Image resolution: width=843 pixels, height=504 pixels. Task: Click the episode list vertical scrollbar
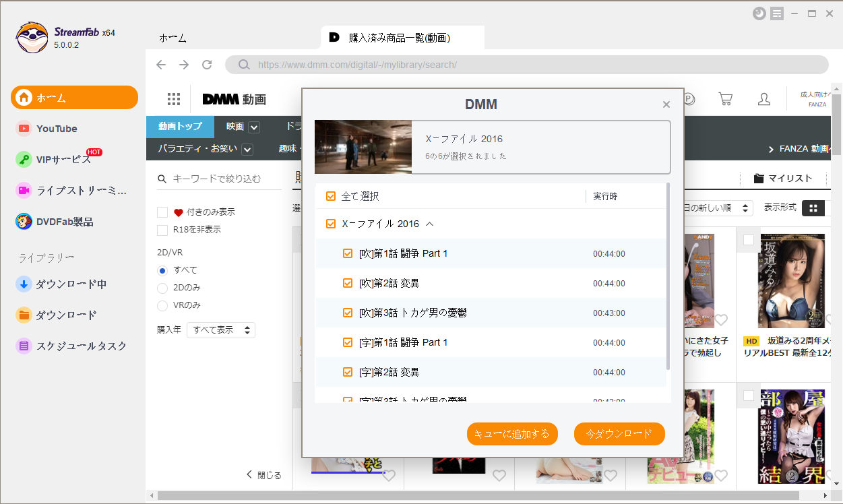[x=668, y=276]
